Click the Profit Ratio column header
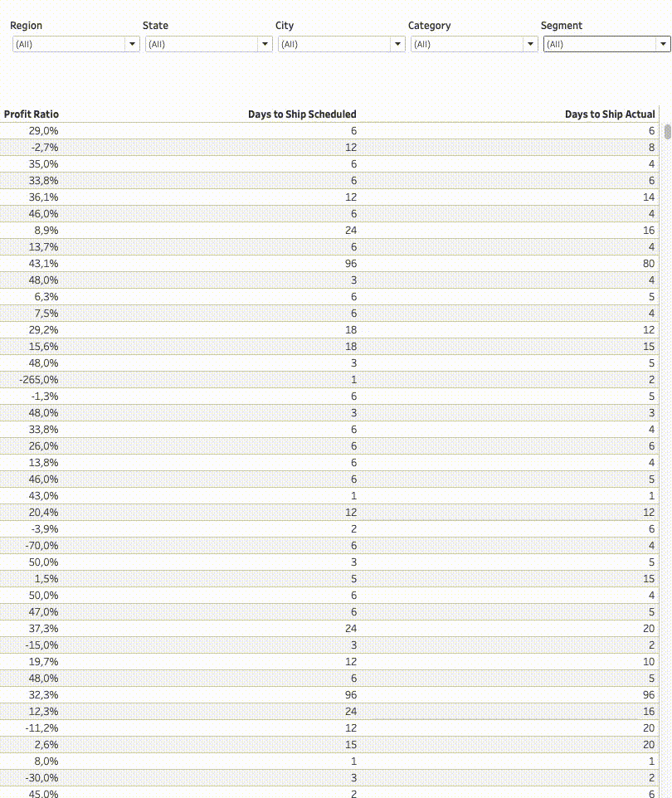Image resolution: width=672 pixels, height=798 pixels. tap(32, 114)
